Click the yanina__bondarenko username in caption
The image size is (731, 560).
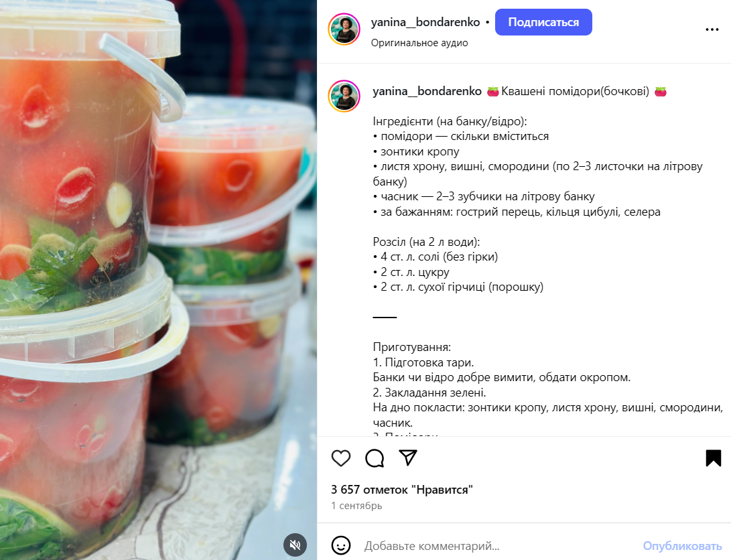click(x=427, y=91)
